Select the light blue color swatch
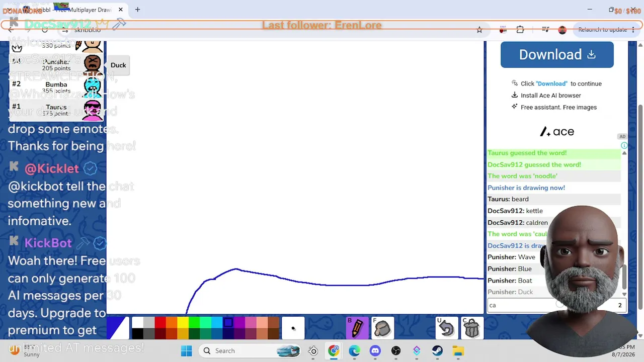The width and height of the screenshot is (644, 362). pos(217,323)
